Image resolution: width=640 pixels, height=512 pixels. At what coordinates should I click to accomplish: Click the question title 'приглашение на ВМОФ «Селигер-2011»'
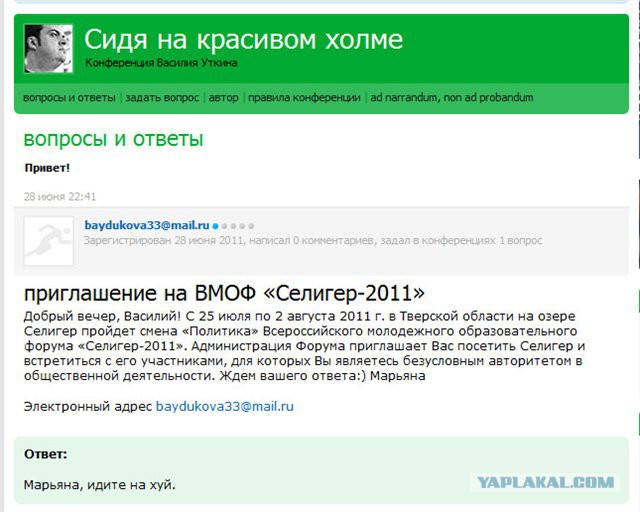(x=224, y=294)
